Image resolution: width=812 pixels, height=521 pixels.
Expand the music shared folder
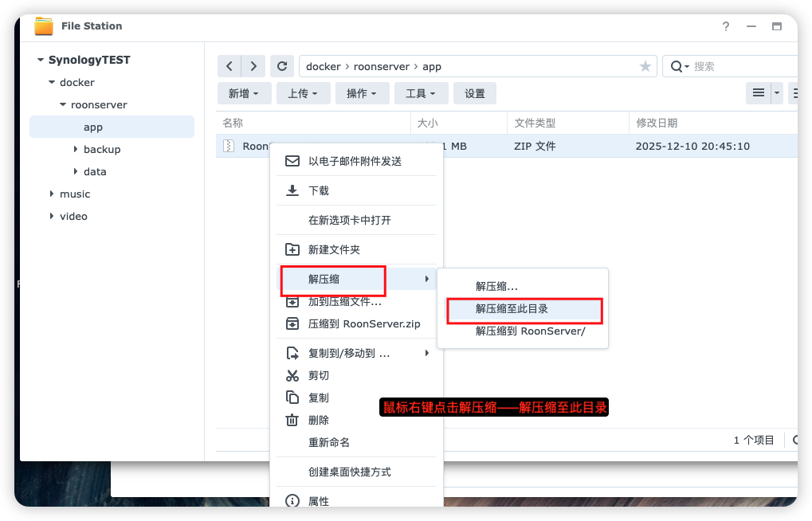tap(52, 194)
